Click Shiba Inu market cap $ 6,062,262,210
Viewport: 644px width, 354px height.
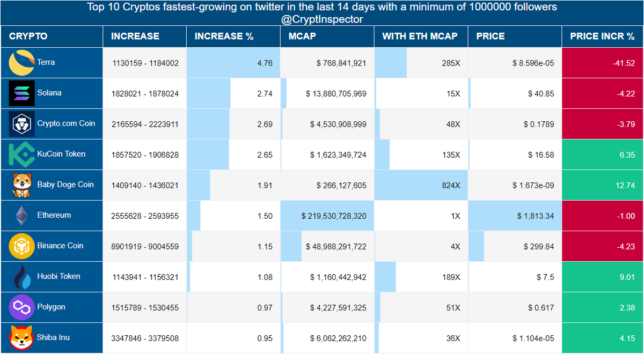pyautogui.click(x=338, y=338)
